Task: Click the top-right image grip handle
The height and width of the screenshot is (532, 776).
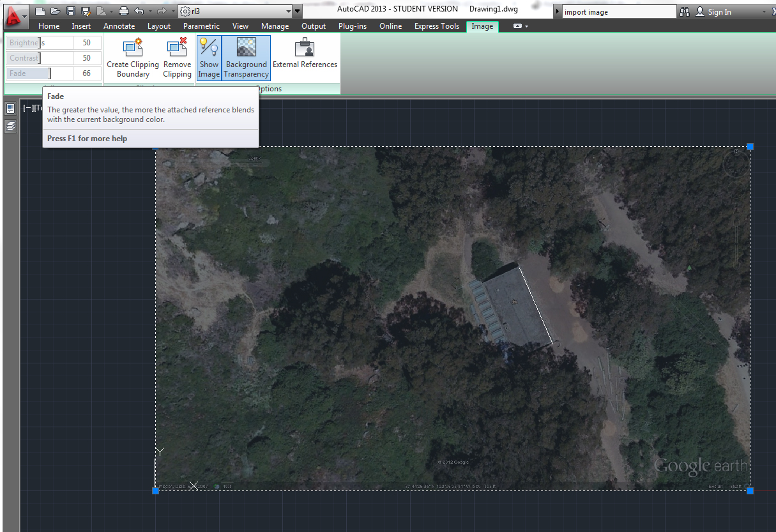Action: tap(750, 147)
